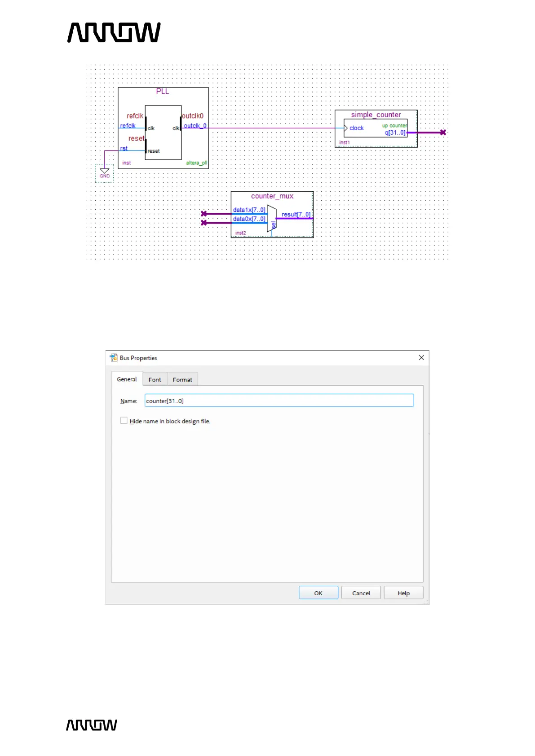Screen dimensions: 535x756
Task: Confirm with the OK button
Action: click(x=318, y=593)
